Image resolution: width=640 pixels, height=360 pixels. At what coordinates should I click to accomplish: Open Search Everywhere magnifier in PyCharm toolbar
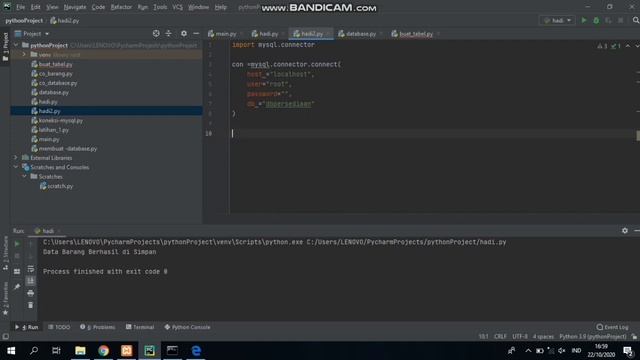(636, 20)
